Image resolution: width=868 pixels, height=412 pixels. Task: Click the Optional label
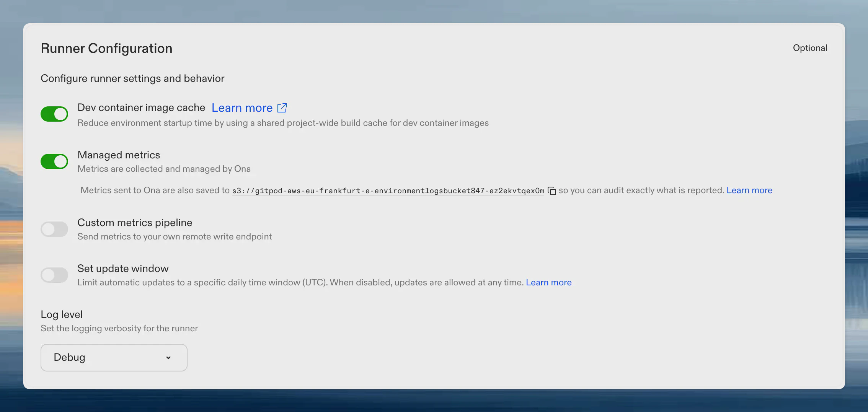click(810, 48)
